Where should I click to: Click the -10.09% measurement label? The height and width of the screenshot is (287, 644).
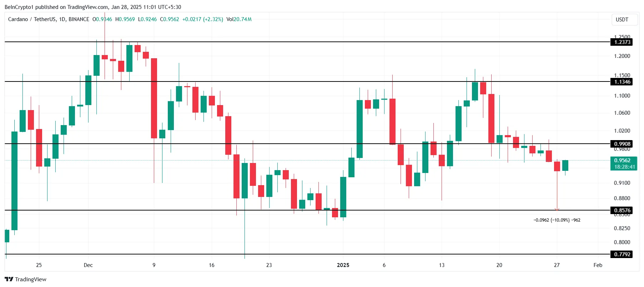[x=557, y=220]
